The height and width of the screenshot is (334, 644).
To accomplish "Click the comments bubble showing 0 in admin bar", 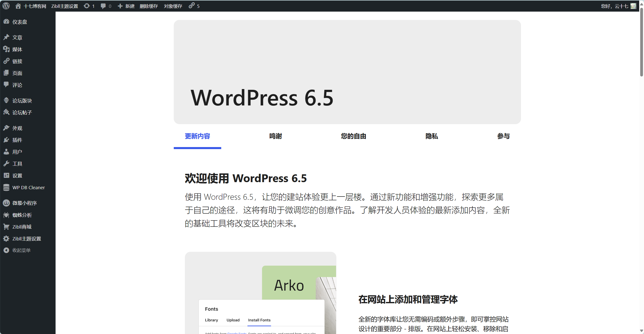I will (104, 6).
